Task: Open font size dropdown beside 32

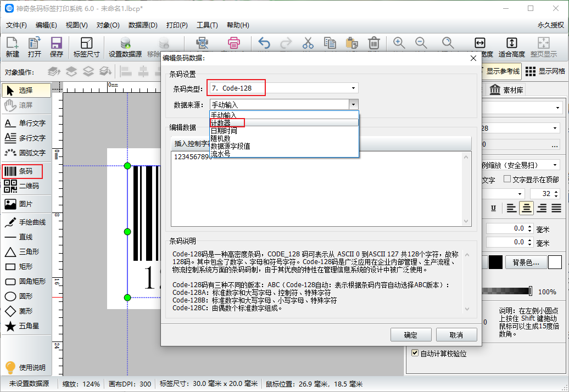Action: click(520, 194)
